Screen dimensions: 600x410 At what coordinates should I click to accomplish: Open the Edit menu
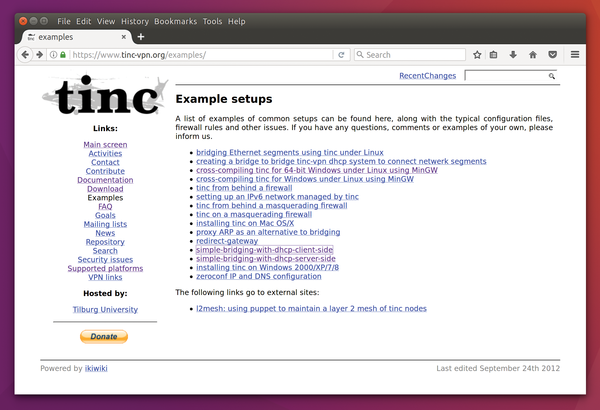(83, 21)
